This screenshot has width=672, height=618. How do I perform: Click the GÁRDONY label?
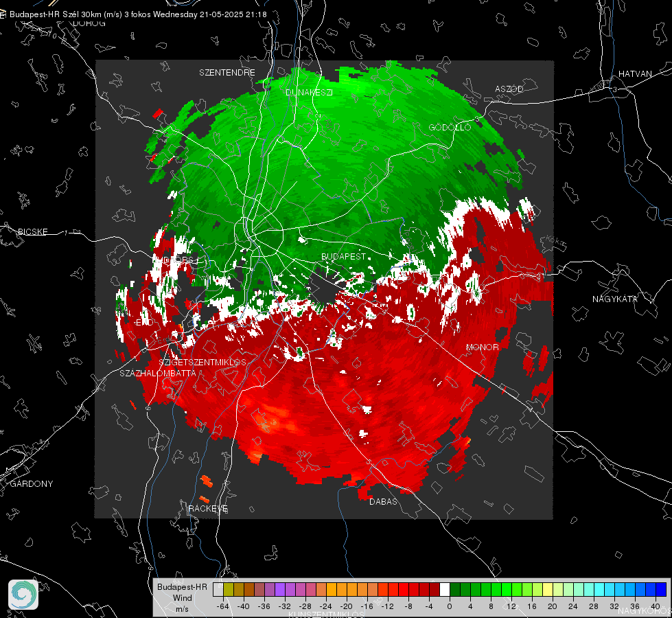[32, 484]
